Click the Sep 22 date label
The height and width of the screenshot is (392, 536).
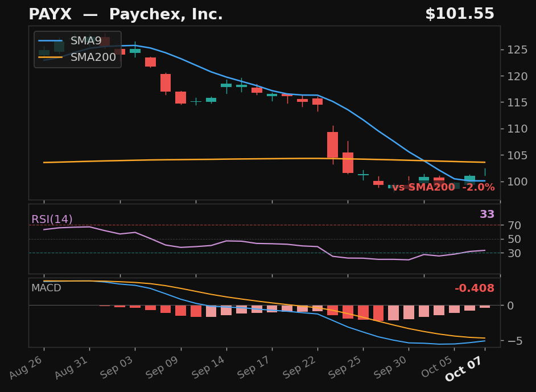[300, 367]
